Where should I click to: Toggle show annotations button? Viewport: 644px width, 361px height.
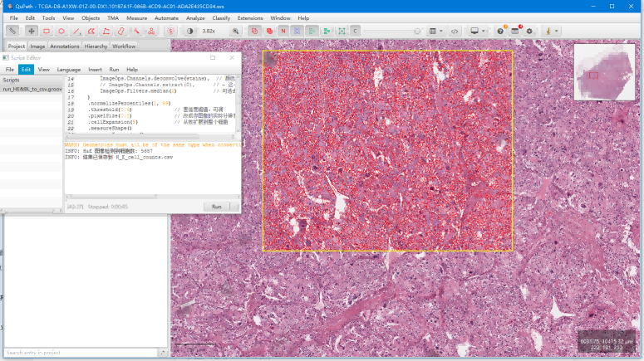[254, 31]
